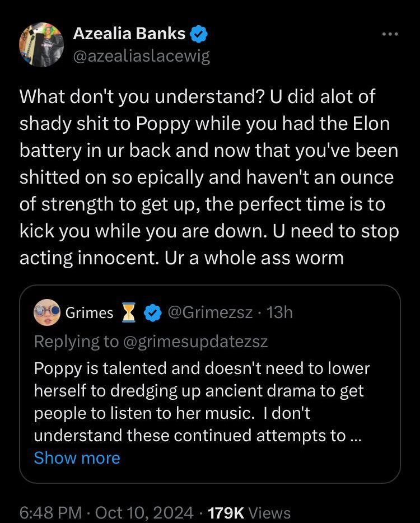The image size is (420, 523).
Task: Click the hourglass emoji next to Grimes
Action: click(130, 313)
